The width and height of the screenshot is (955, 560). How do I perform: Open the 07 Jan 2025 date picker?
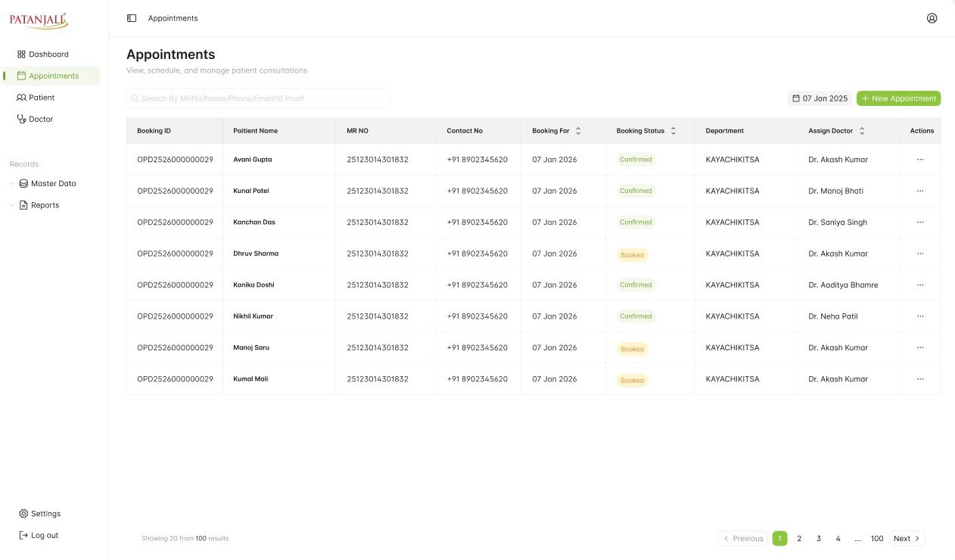(820, 98)
